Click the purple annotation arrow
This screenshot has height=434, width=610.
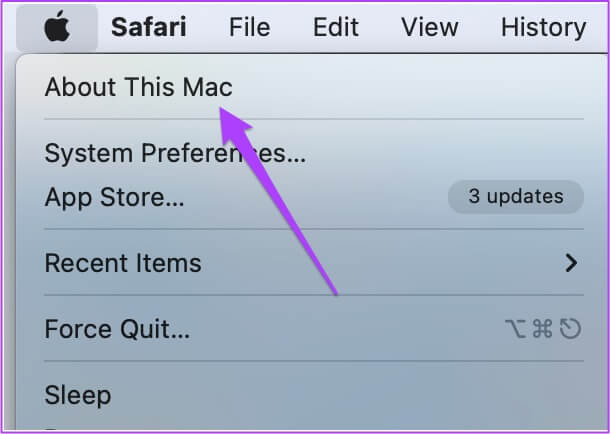(280, 200)
